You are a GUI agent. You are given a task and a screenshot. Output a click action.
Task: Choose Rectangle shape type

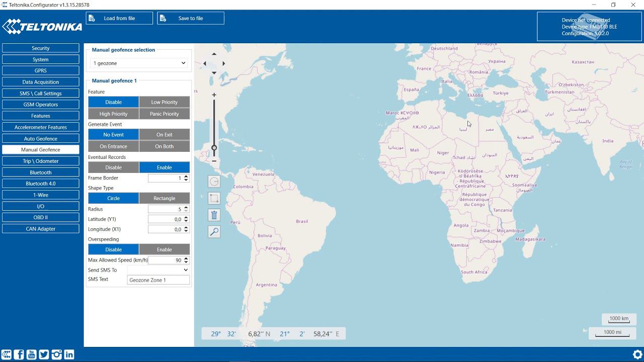(x=165, y=198)
